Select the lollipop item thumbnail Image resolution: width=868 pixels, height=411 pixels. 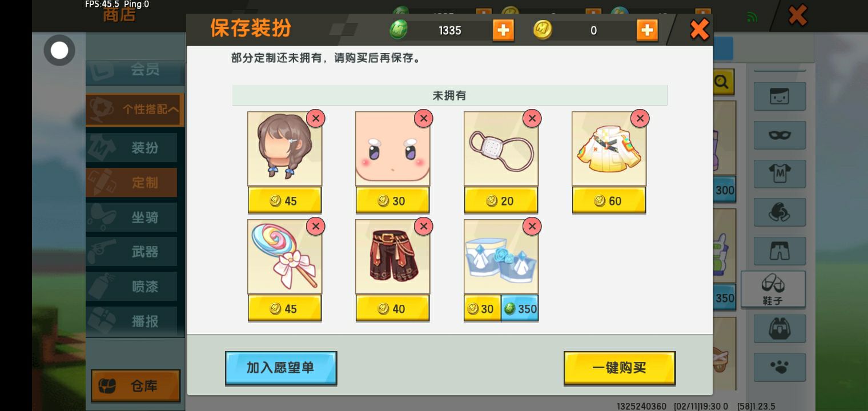tap(284, 257)
